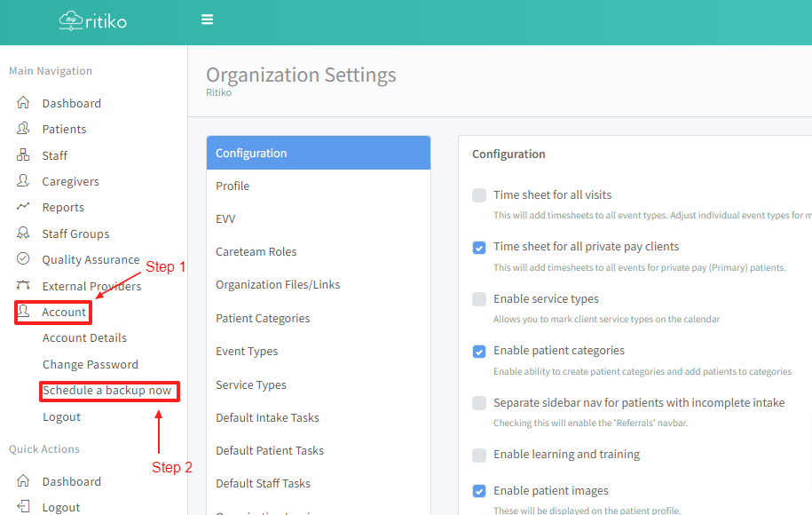
Task: Click the Reports chart icon
Action: tap(24, 207)
